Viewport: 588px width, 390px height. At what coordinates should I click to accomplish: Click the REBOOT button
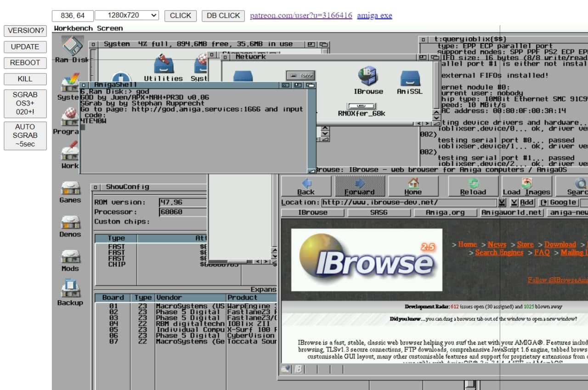point(25,63)
